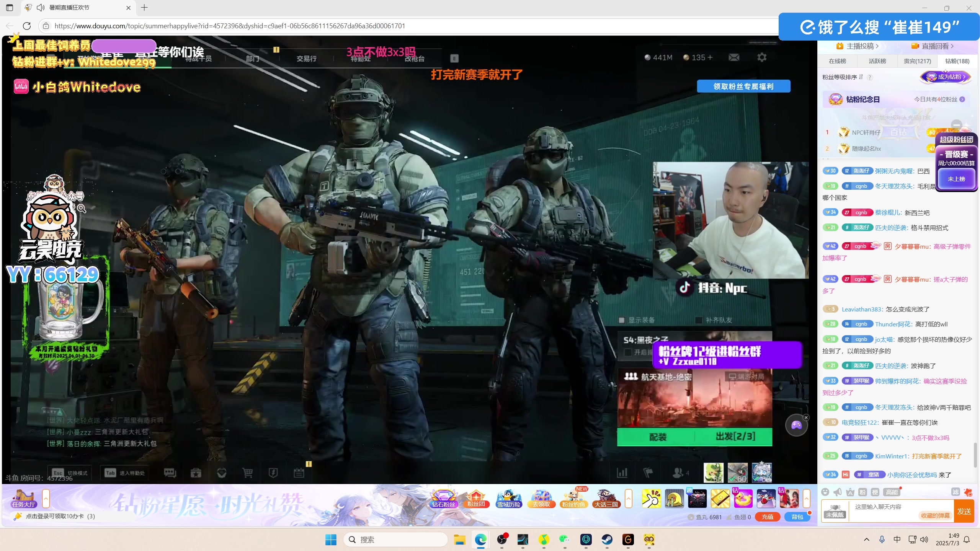The width and height of the screenshot is (980, 551).
Task: Open the 任务大厅 task hall icon
Action: click(24, 499)
